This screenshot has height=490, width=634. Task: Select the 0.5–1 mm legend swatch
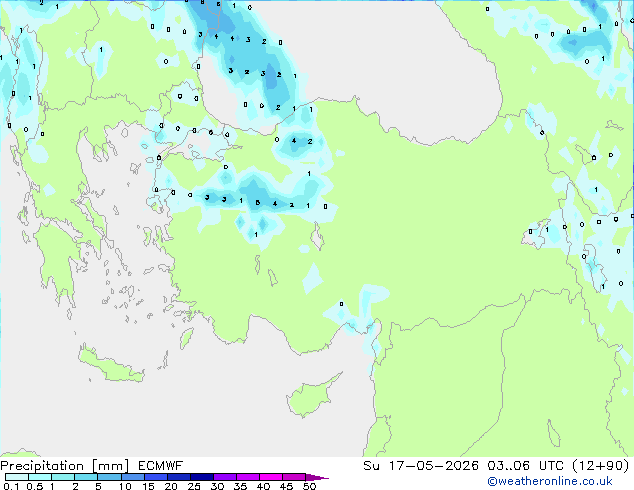click(40, 477)
